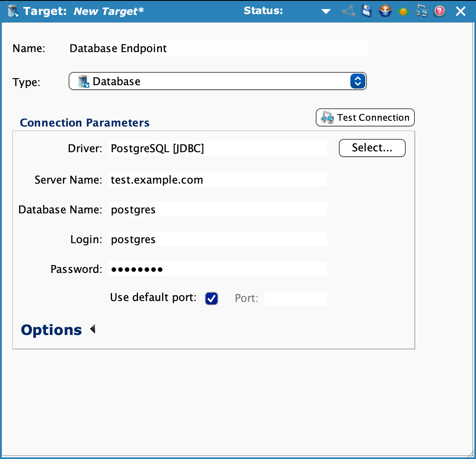The image size is (476, 459).
Task: Focus the Database Name input field
Action: tap(218, 210)
